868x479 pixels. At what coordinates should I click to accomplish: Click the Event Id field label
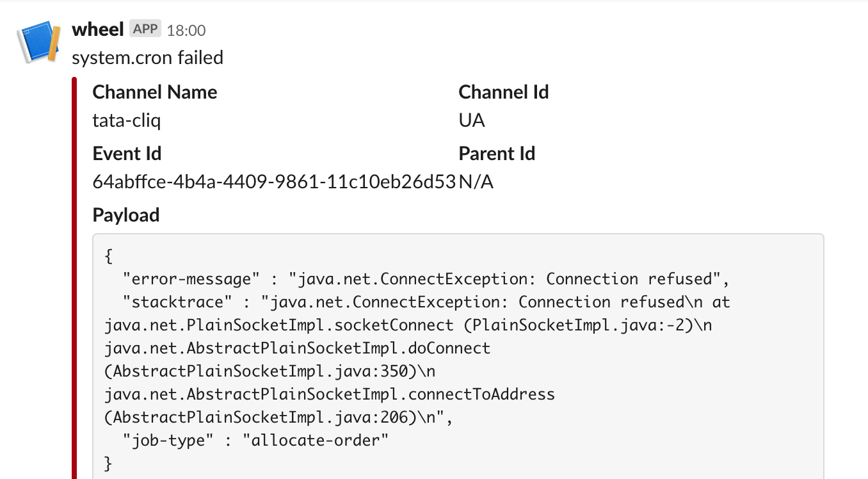pos(127,154)
